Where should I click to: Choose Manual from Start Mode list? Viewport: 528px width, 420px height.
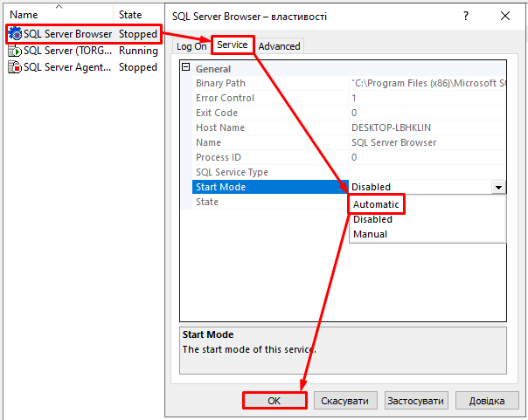click(370, 234)
